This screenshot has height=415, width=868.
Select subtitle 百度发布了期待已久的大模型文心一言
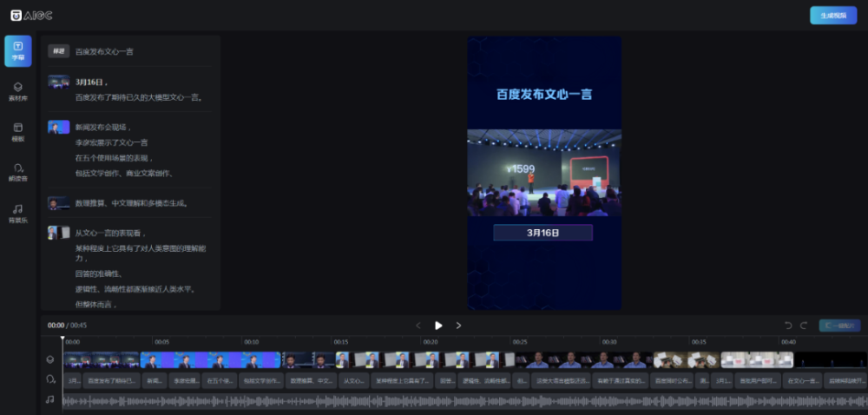click(140, 97)
